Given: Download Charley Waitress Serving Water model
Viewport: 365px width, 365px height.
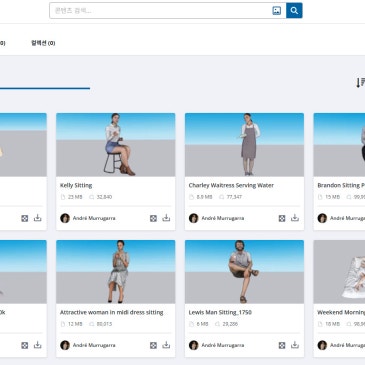Looking at the screenshot, I should tap(295, 218).
